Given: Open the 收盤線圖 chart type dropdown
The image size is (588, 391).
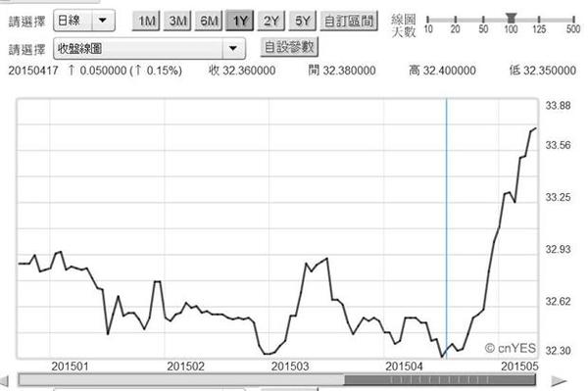Looking at the screenshot, I should point(149,48).
